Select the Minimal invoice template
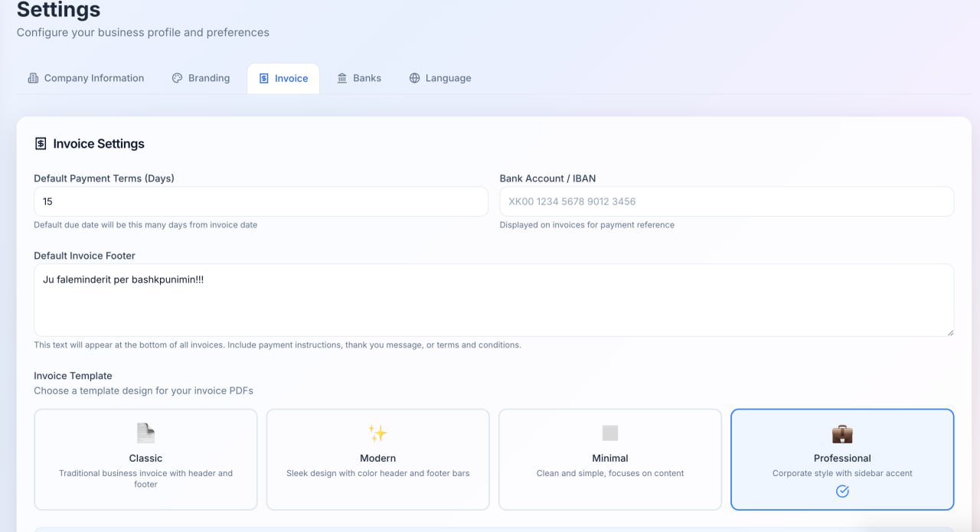The image size is (980, 532). pos(609,459)
